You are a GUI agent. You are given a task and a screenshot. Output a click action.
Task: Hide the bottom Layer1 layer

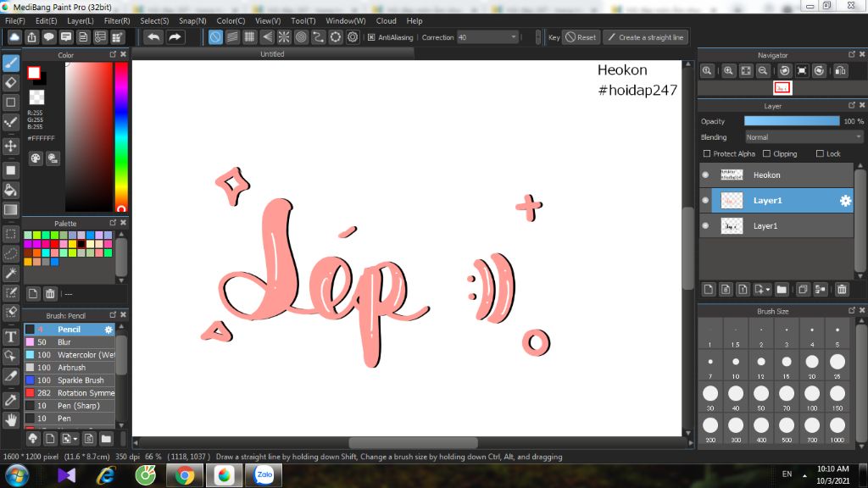(705, 225)
